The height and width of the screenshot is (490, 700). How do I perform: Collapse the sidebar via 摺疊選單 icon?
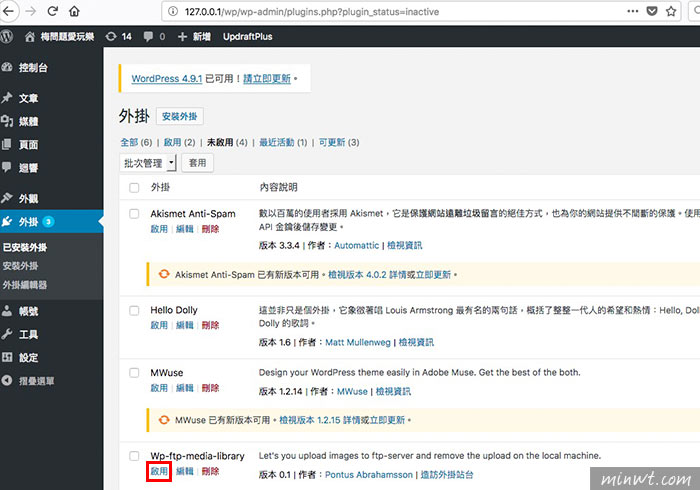tap(7, 380)
